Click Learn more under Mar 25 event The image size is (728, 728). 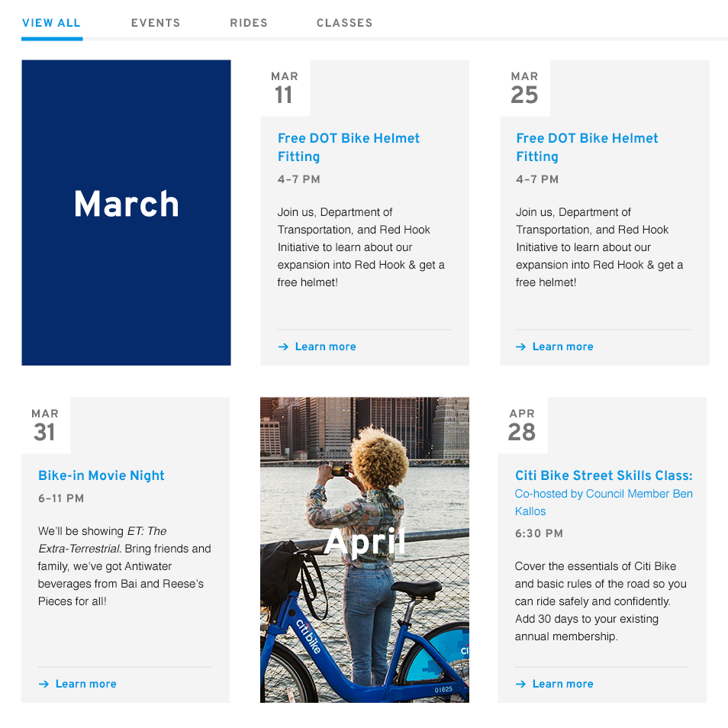(x=562, y=346)
